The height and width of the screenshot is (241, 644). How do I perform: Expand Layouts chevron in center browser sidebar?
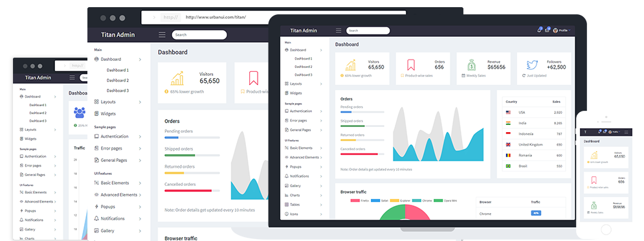click(x=140, y=102)
